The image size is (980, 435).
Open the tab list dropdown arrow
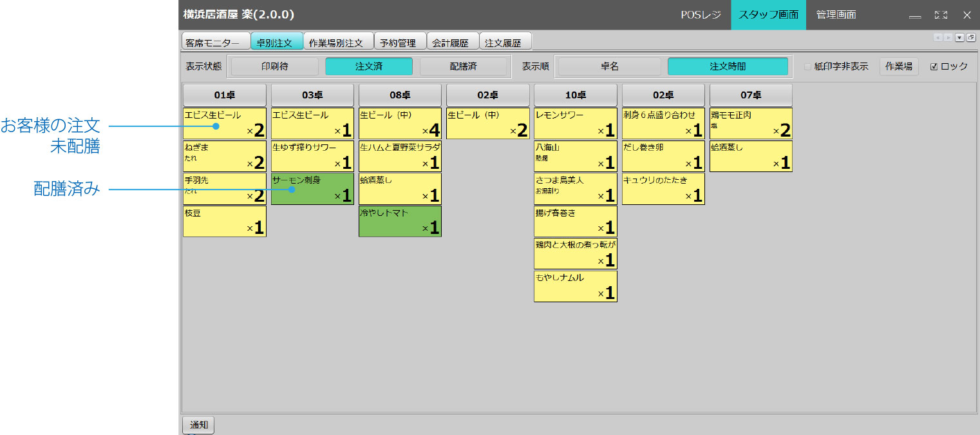pyautogui.click(x=959, y=37)
